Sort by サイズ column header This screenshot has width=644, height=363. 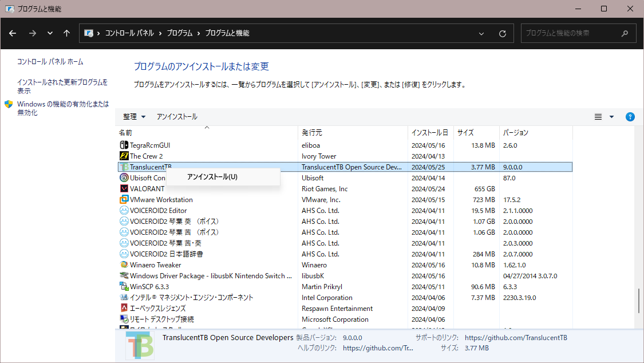pos(476,133)
